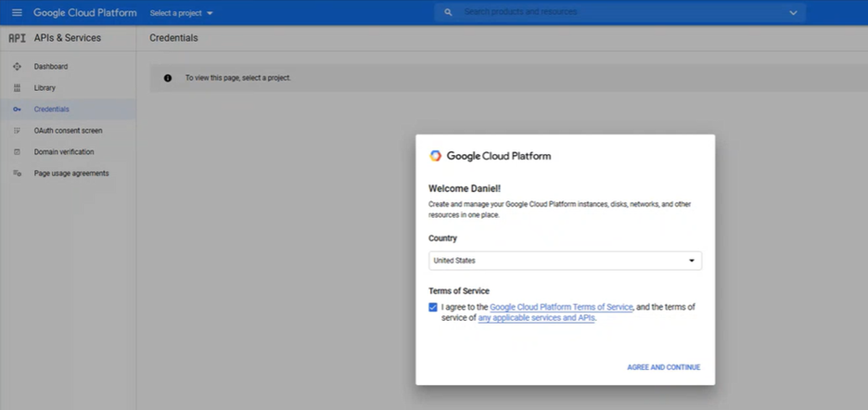Open the Google Cloud Platform Terms of Service link
Viewport: 868px width, 410px height.
pos(561,307)
